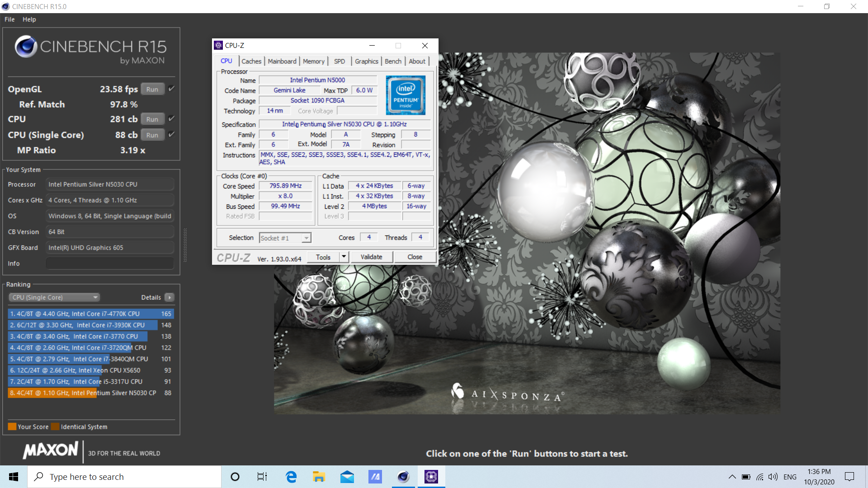This screenshot has height=488, width=868.
Task: Click the Your Score orange color swatch
Action: coord(12,427)
